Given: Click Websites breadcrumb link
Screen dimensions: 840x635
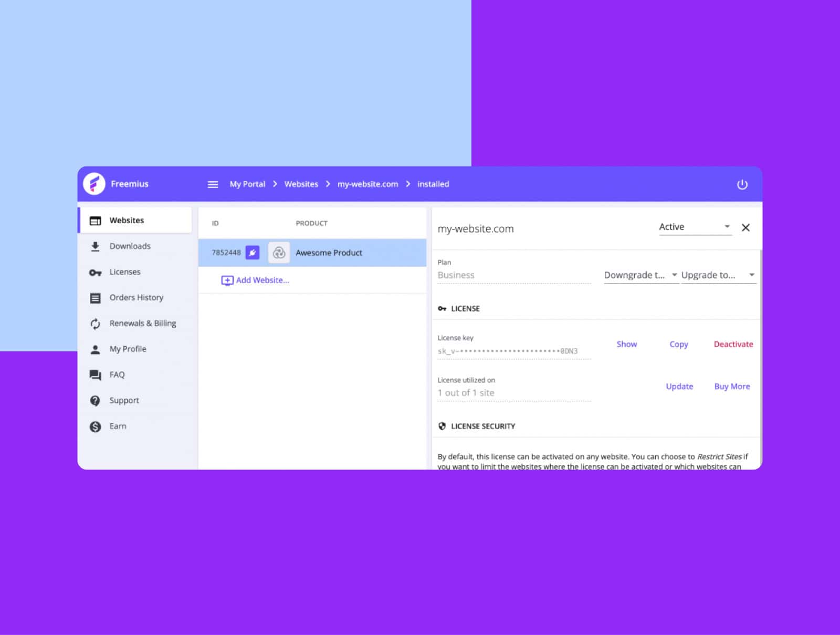Looking at the screenshot, I should point(301,184).
